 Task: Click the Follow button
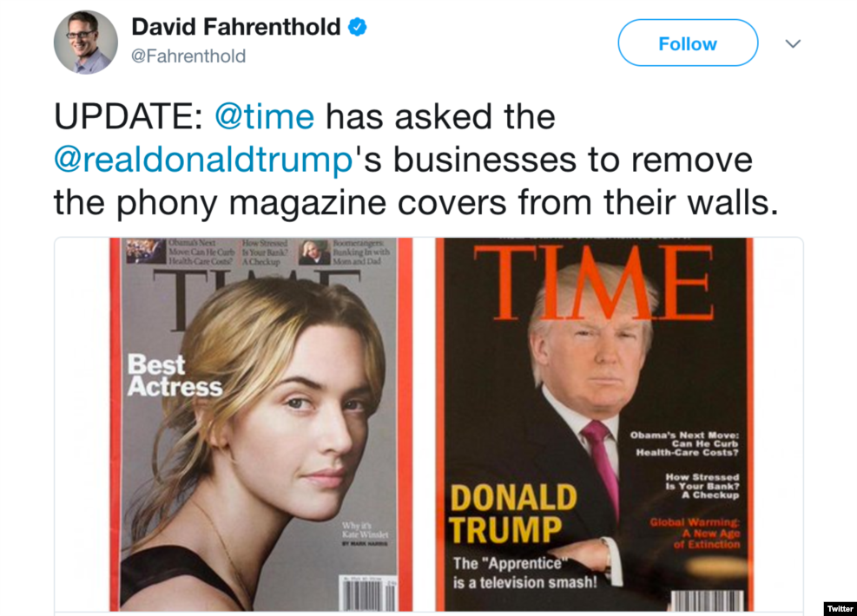pos(688,43)
